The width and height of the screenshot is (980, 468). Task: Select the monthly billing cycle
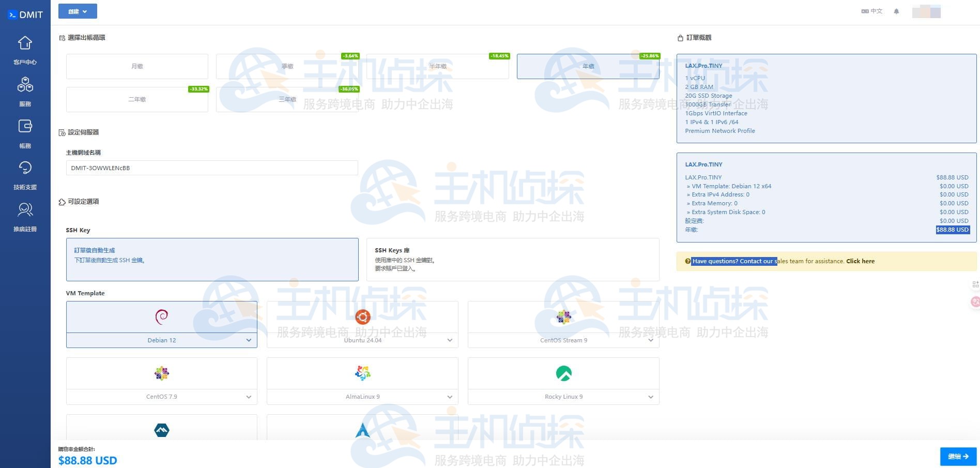137,66
